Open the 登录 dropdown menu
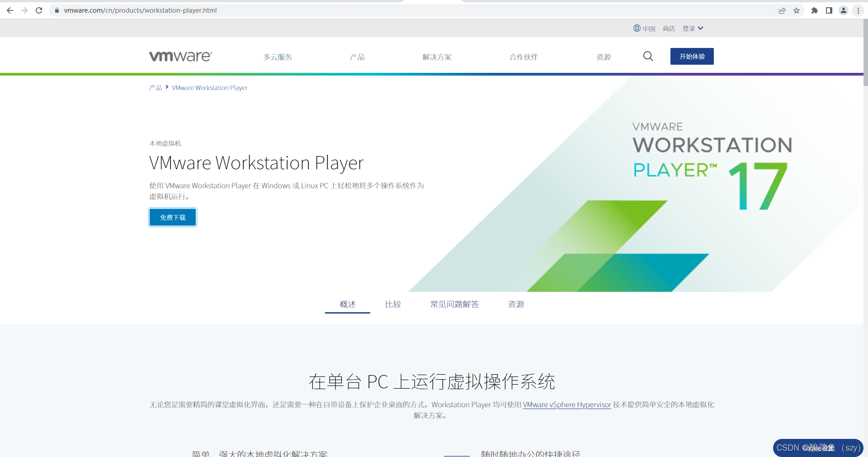Viewport: 868px width, 457px height. (693, 28)
